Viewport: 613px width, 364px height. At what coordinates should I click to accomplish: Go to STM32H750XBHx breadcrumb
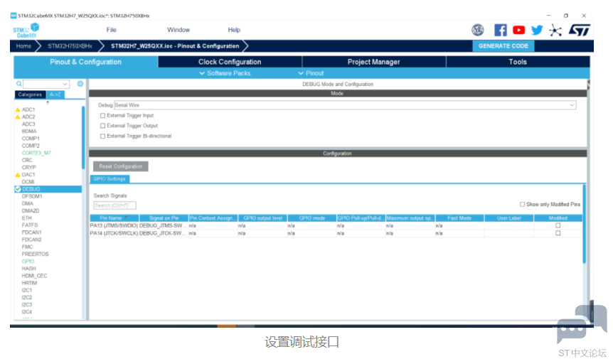click(70, 46)
